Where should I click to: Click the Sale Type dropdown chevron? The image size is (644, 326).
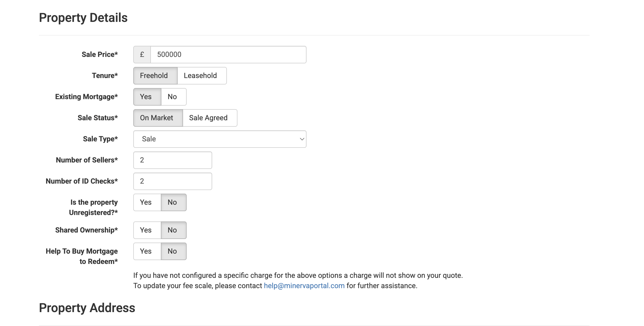point(302,139)
